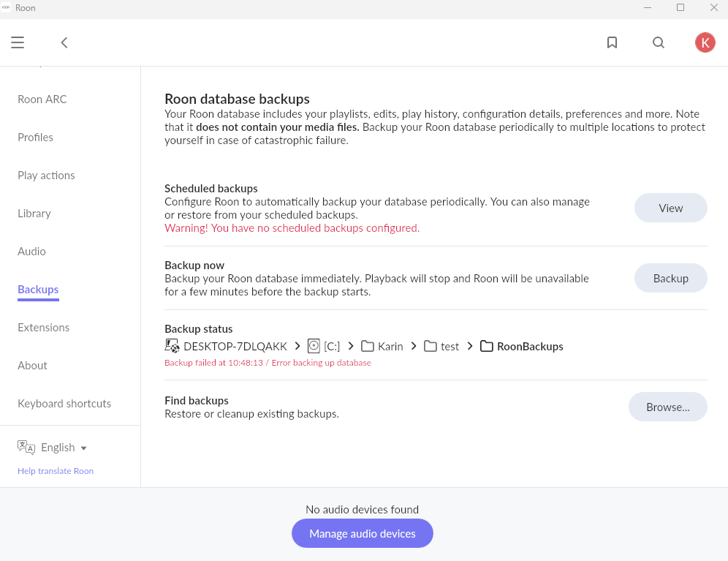Open the hamburger navigation menu
Screen dimensions: 728x561
click(18, 42)
